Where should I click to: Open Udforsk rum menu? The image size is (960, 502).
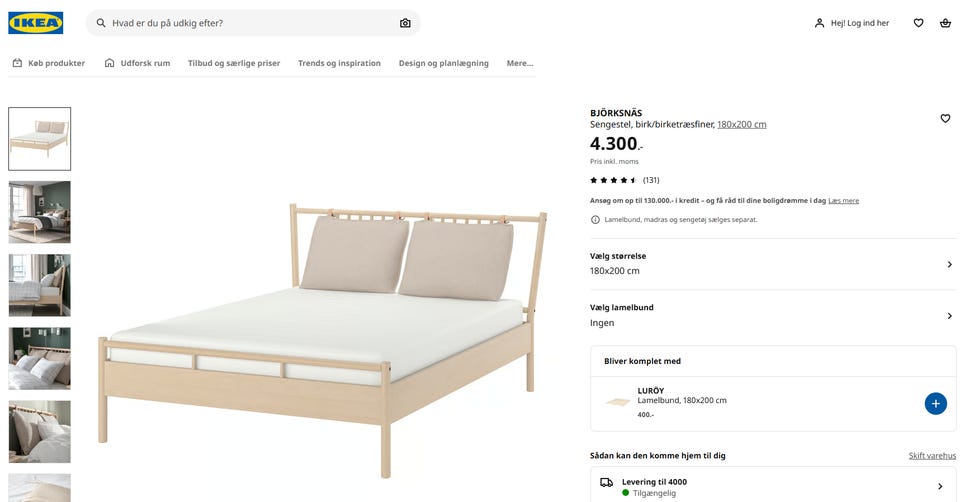pyautogui.click(x=137, y=63)
